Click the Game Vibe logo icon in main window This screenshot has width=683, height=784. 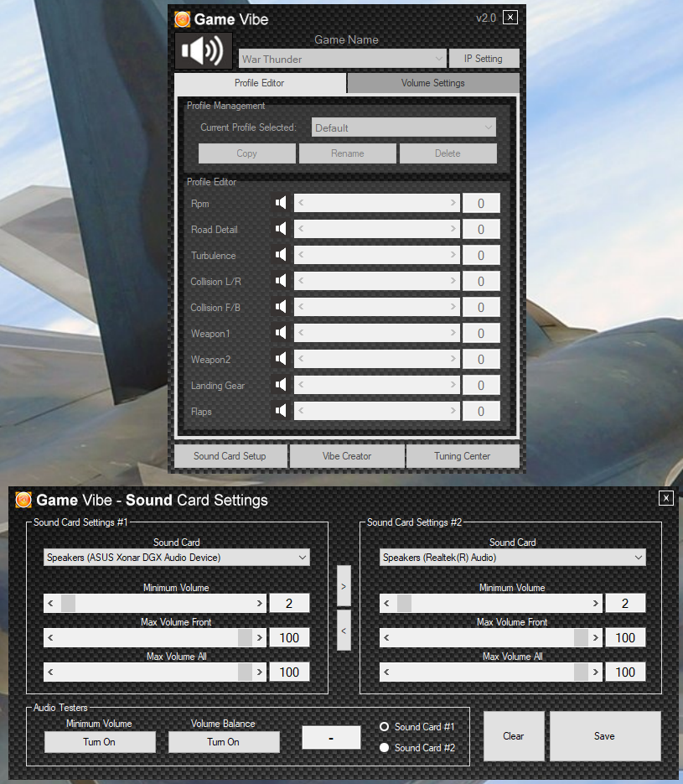coord(183,19)
